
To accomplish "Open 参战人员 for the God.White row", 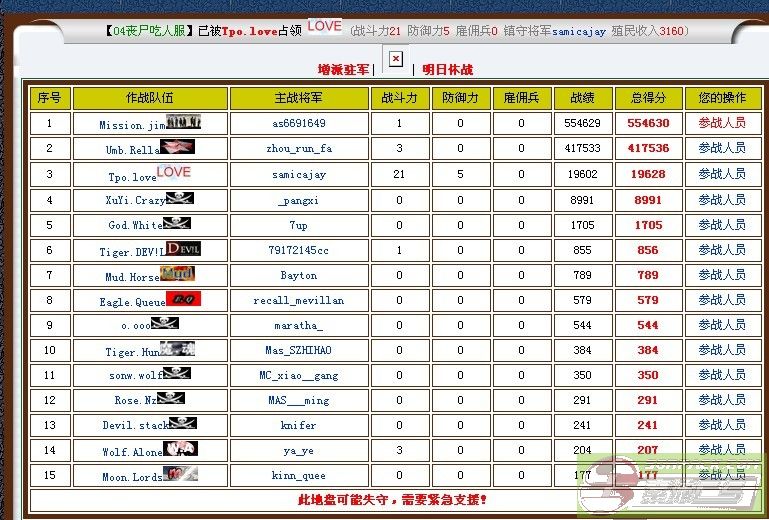I will click(722, 225).
